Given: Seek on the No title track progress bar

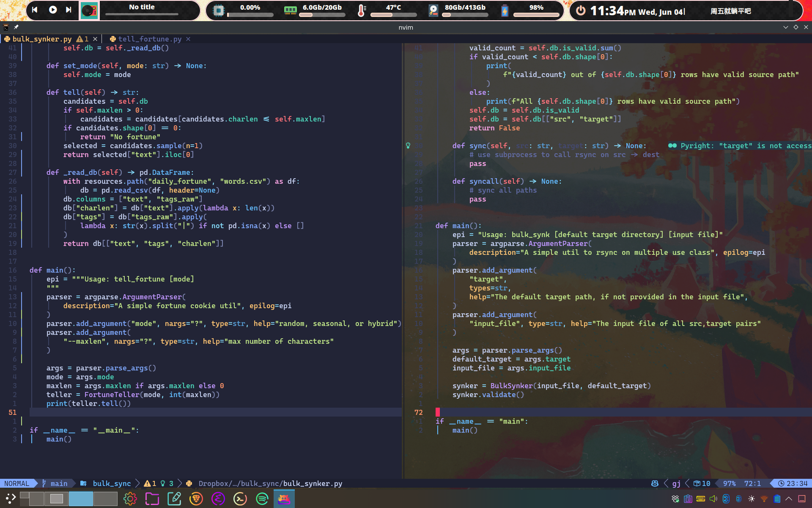Looking at the screenshot, I should pos(142,14).
